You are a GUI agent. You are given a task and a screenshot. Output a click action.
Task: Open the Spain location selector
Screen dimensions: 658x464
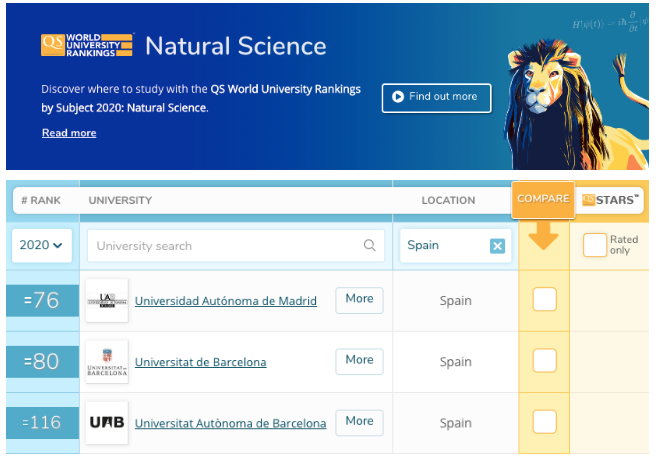coord(455,245)
